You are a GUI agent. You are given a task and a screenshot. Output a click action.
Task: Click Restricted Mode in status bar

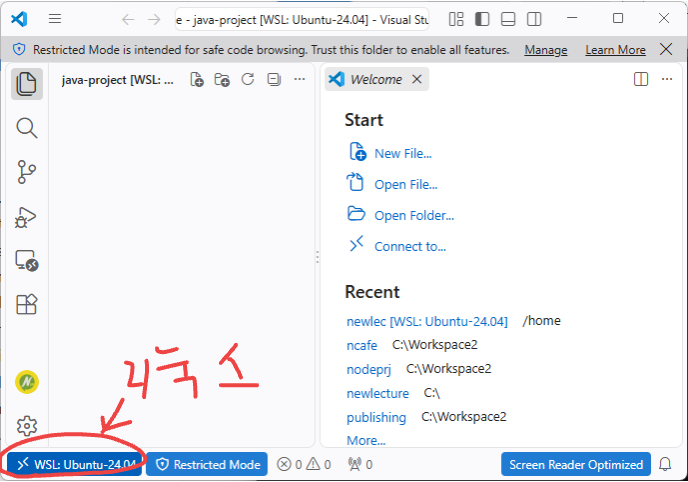point(207,464)
